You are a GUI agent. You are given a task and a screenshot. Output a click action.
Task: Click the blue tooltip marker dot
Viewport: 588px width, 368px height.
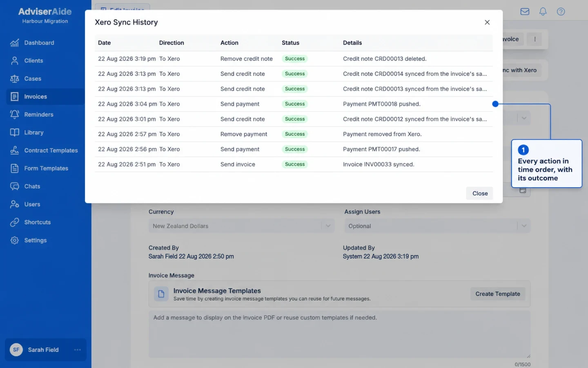coord(495,104)
